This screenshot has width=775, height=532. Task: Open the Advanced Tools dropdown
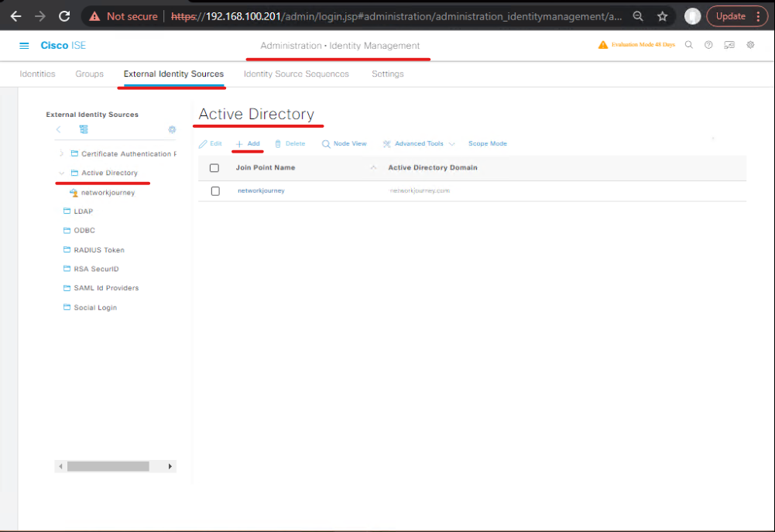pyautogui.click(x=419, y=143)
